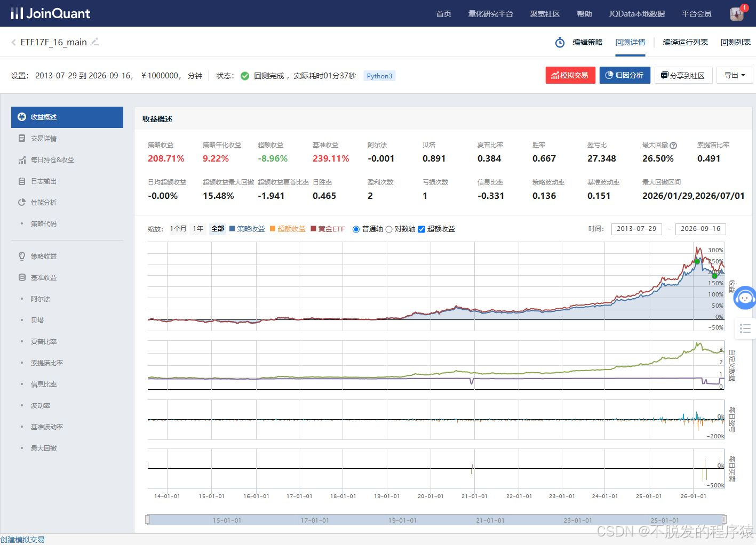Image resolution: width=756 pixels, height=545 pixels.
Task: Click the JoinQuant logo
Action: pyautogui.click(x=51, y=13)
